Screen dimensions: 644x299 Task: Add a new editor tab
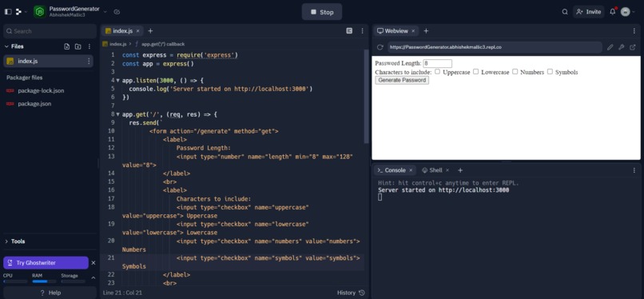pos(150,31)
